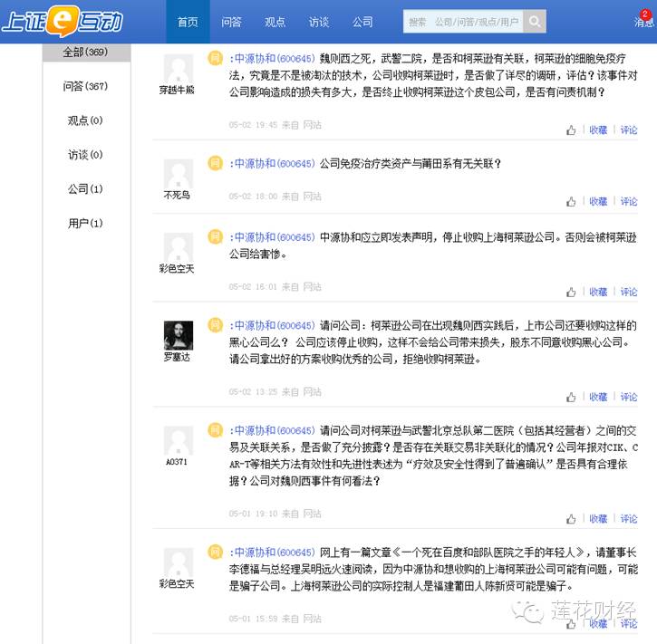Screen dimensions: 657x644
Task: Open the avatar of user 穿越牛熊
Action: point(179,68)
